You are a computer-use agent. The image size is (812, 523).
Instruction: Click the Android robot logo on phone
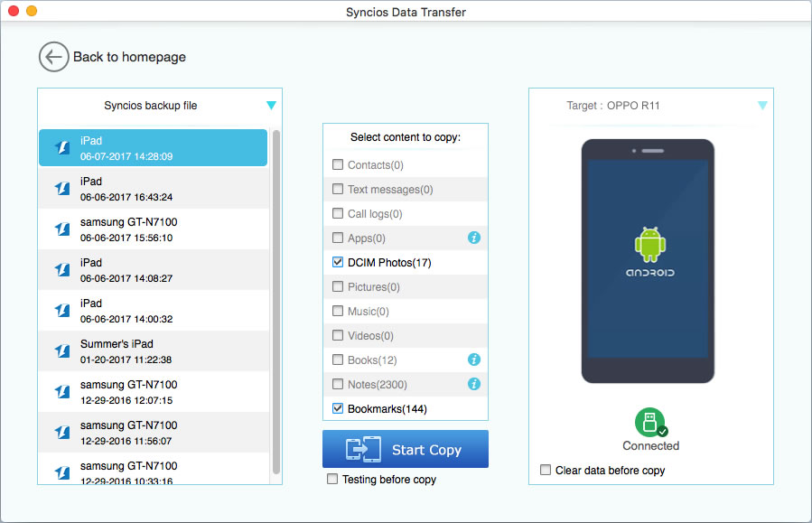click(x=650, y=245)
